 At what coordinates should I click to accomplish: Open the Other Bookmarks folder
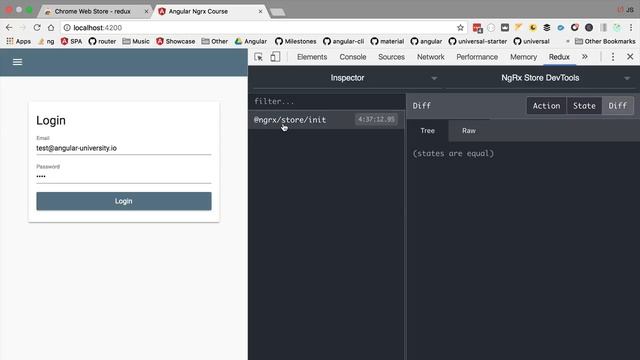click(605, 41)
